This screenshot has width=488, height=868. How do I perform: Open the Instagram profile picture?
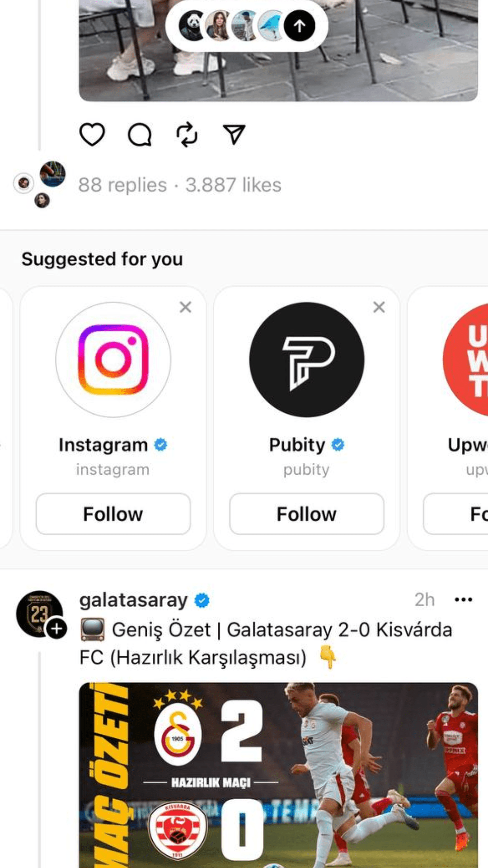[x=113, y=359]
